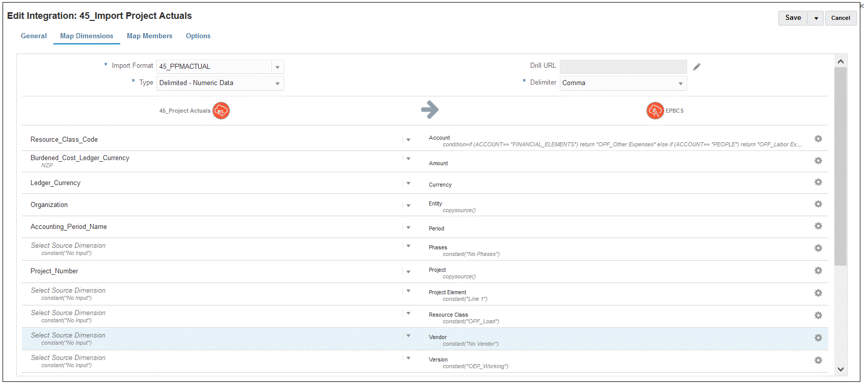Open settings gear for Version row
Viewport: 868px width, 386px height.
[818, 360]
